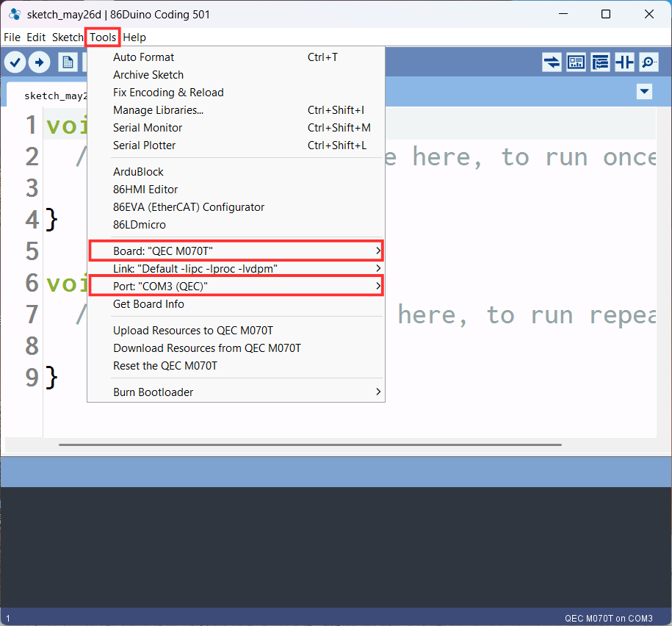Click the black console output area

tap(336, 547)
